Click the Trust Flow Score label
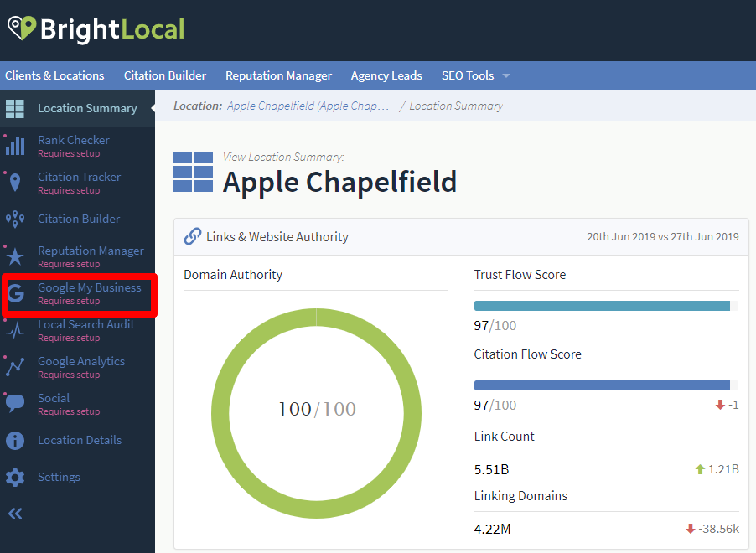Screen dimensions: 756x553 pos(520,275)
